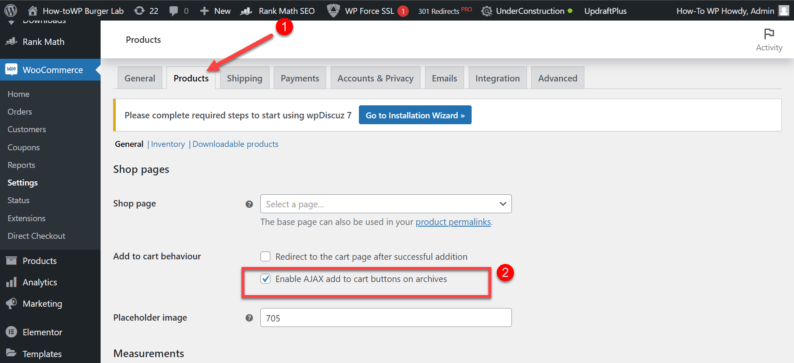Open UpdraftPlus in the admin bar
This screenshot has width=794, height=363.
(605, 11)
